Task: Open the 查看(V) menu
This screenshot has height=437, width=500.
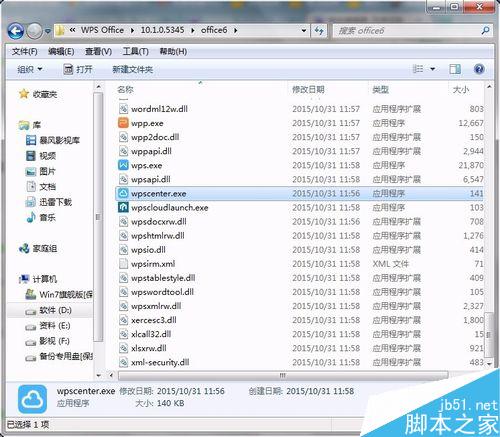Action: (x=98, y=51)
